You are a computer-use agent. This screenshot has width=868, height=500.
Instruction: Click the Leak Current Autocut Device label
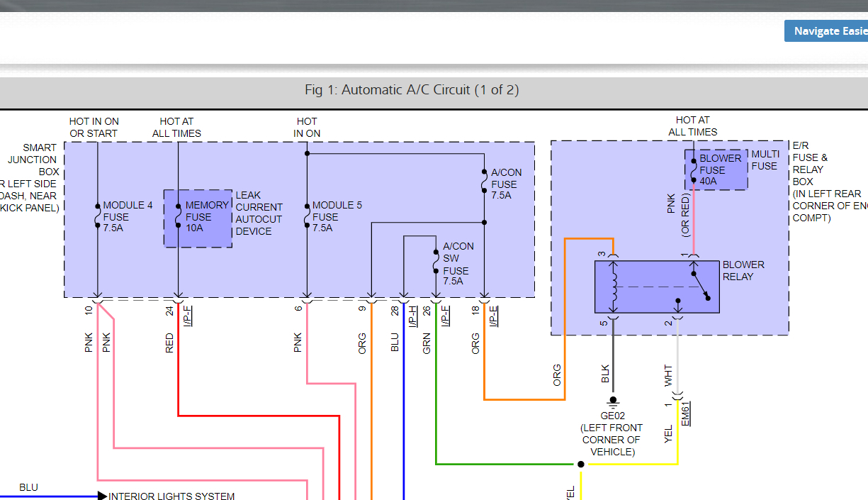[259, 213]
